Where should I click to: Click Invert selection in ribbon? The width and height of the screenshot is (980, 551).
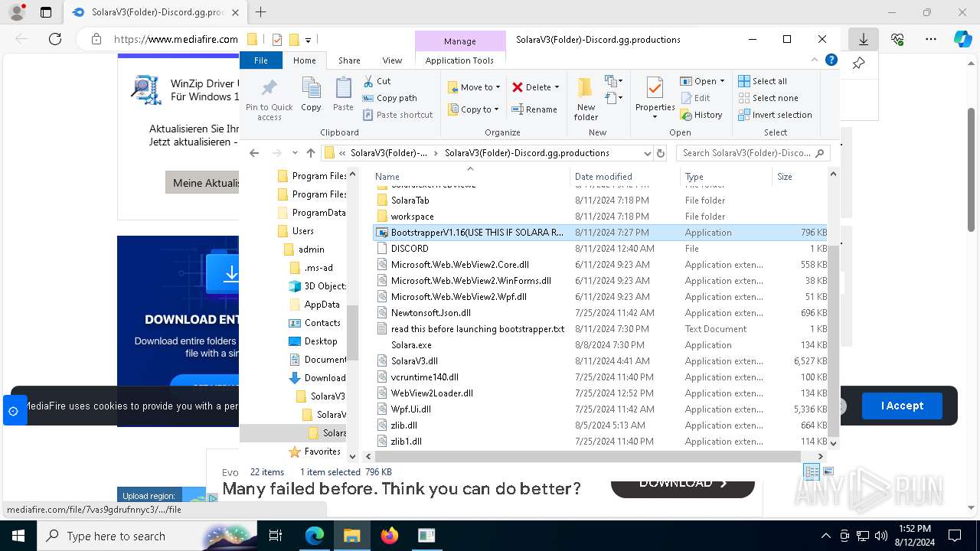tap(775, 115)
